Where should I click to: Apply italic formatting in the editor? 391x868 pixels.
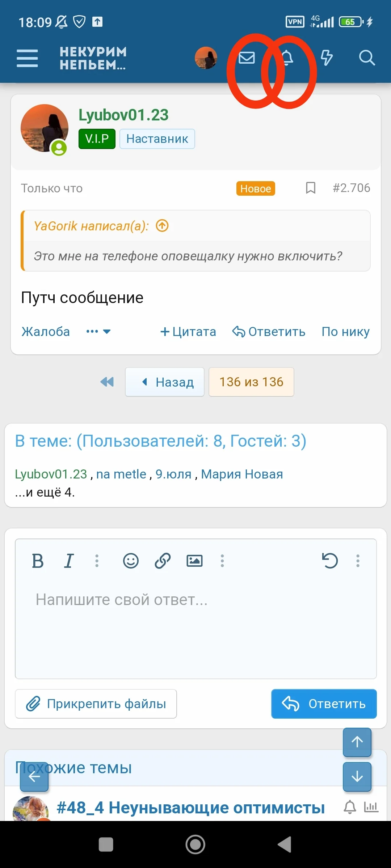click(x=68, y=561)
